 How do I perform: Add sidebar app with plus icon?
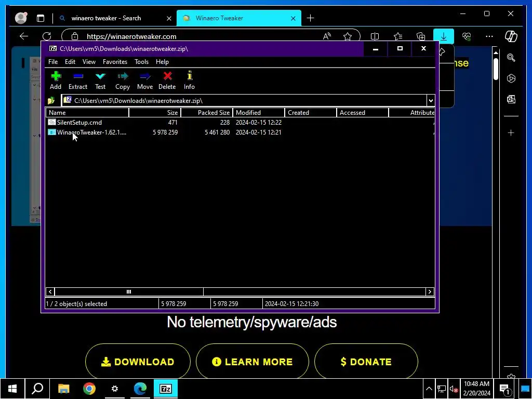511,132
